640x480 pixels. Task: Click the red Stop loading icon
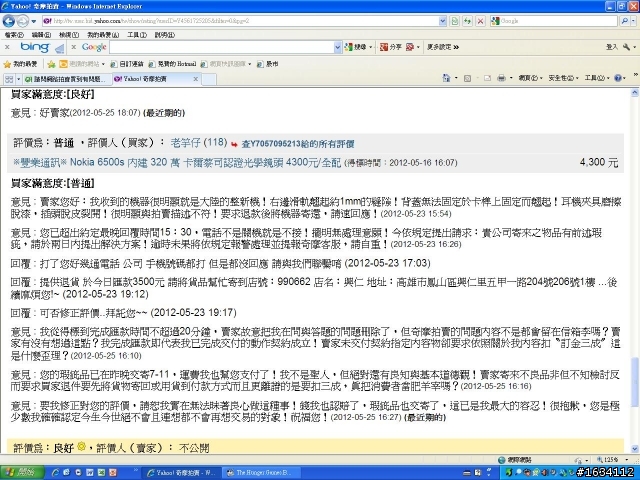[x=481, y=21]
